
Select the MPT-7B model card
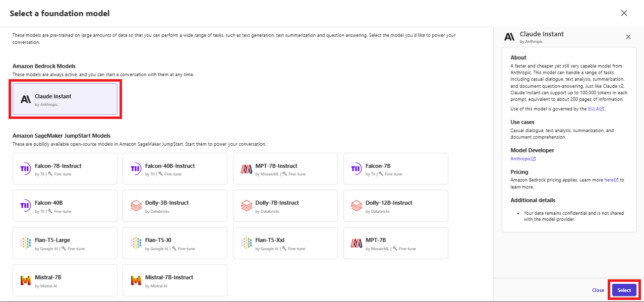pos(396,243)
